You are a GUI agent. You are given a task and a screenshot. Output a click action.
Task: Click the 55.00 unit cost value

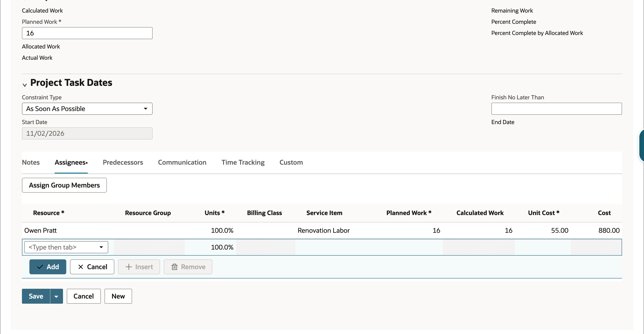pyautogui.click(x=560, y=230)
